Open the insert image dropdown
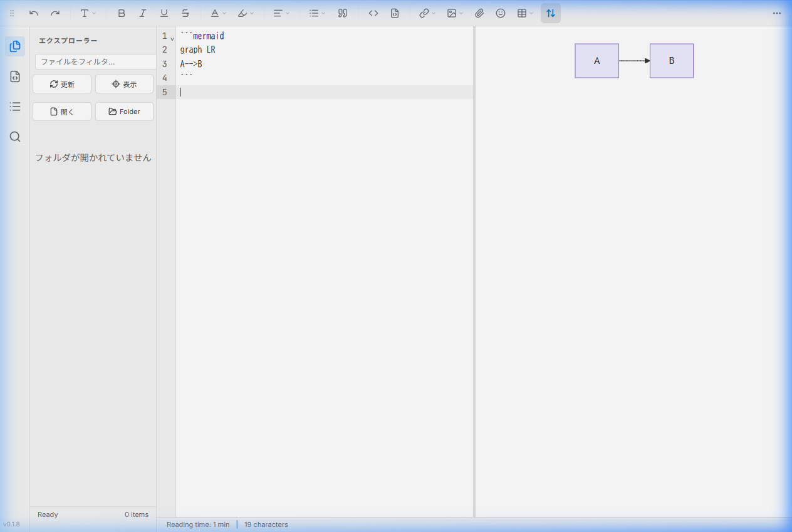This screenshot has height=532, width=792. point(455,13)
